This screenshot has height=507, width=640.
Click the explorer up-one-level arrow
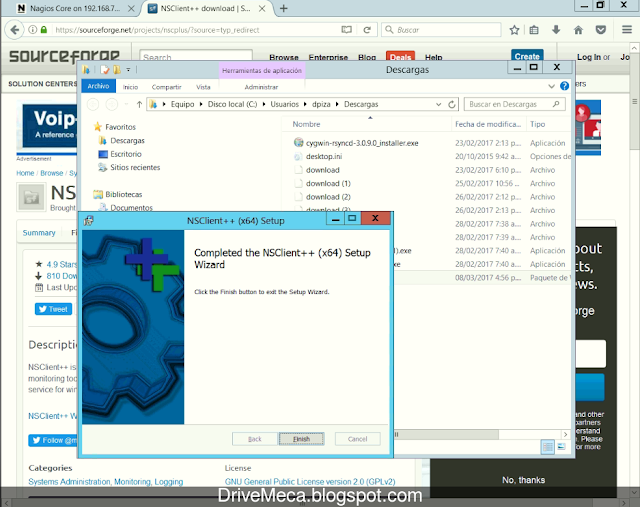coord(139,105)
